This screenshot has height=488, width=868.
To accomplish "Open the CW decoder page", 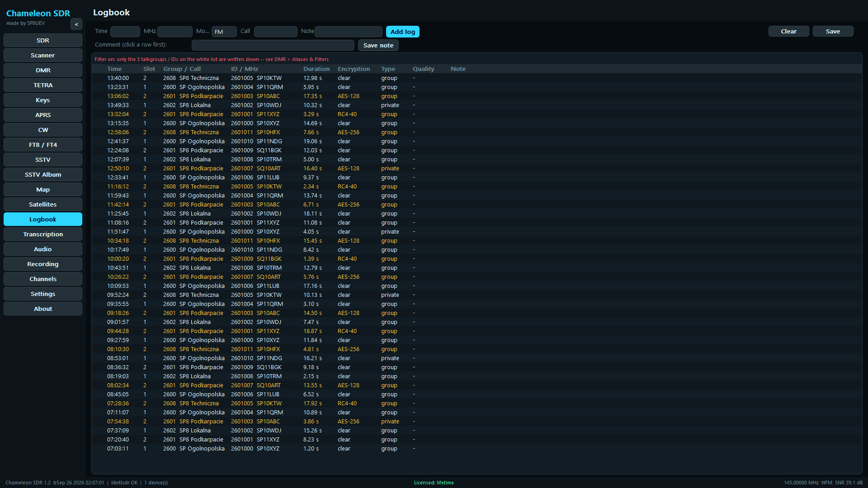I will (43, 130).
